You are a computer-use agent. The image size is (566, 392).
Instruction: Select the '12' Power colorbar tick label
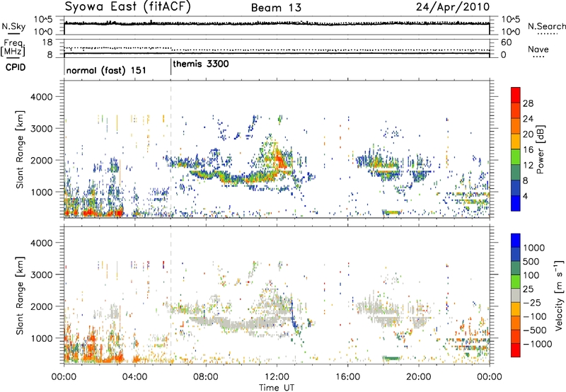point(528,165)
